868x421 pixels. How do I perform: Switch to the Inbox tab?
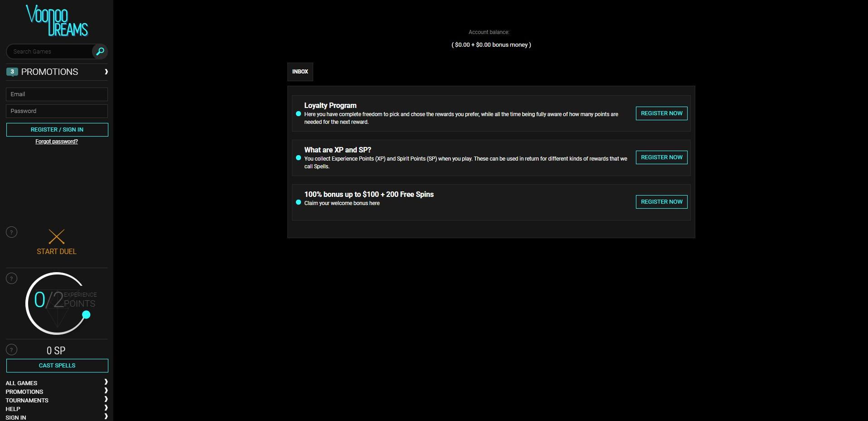[x=300, y=72]
